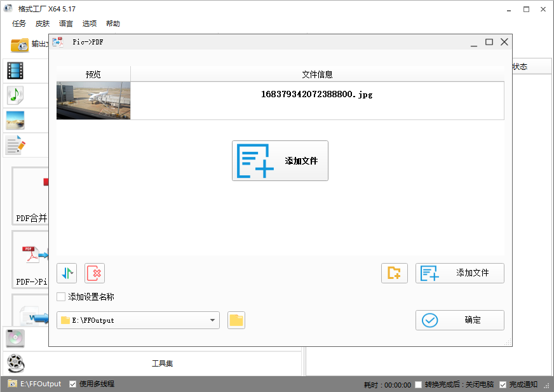Click the 文件信息 column header

[317, 74]
